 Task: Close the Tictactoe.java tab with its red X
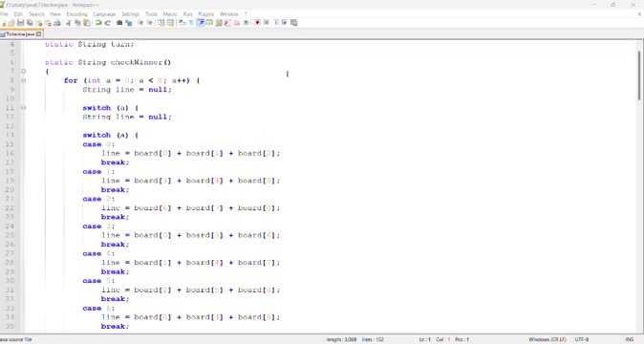pos(38,34)
